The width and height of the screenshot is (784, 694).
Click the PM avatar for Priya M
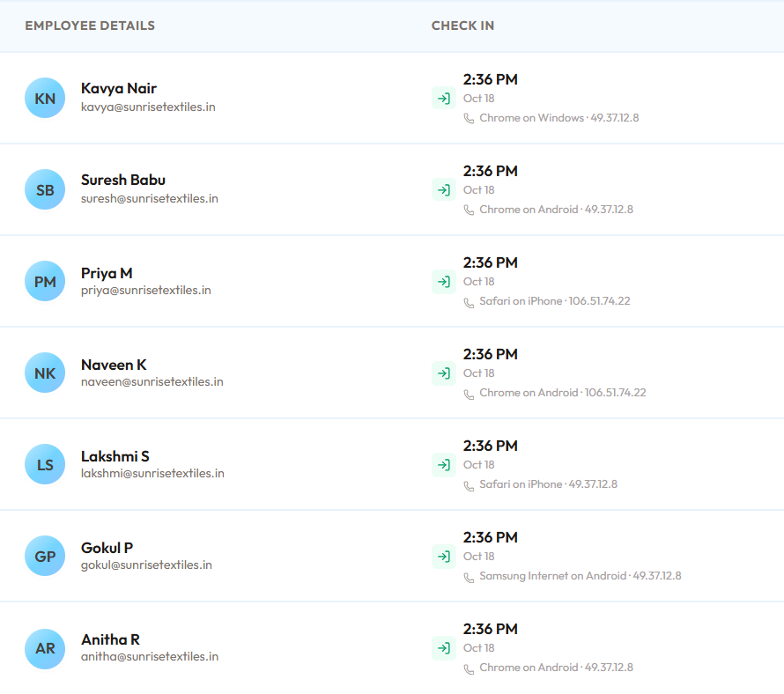pos(45,281)
